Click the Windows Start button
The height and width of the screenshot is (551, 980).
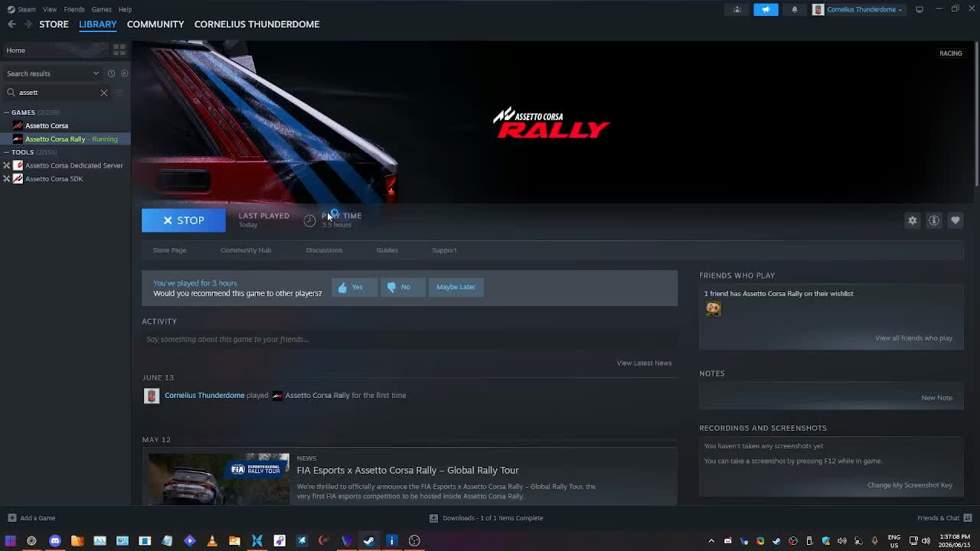click(x=10, y=541)
